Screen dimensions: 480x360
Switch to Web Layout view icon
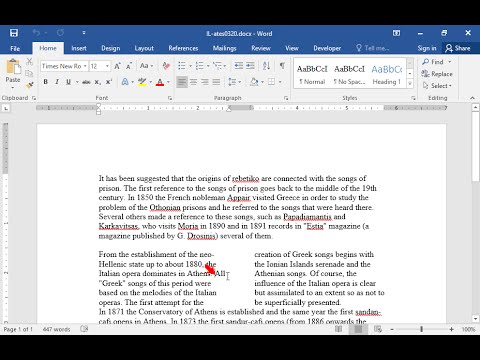click(378, 329)
